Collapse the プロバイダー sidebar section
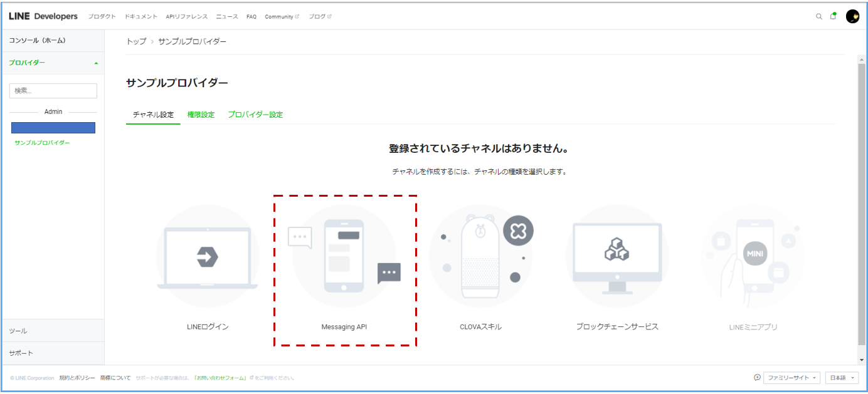 point(95,63)
